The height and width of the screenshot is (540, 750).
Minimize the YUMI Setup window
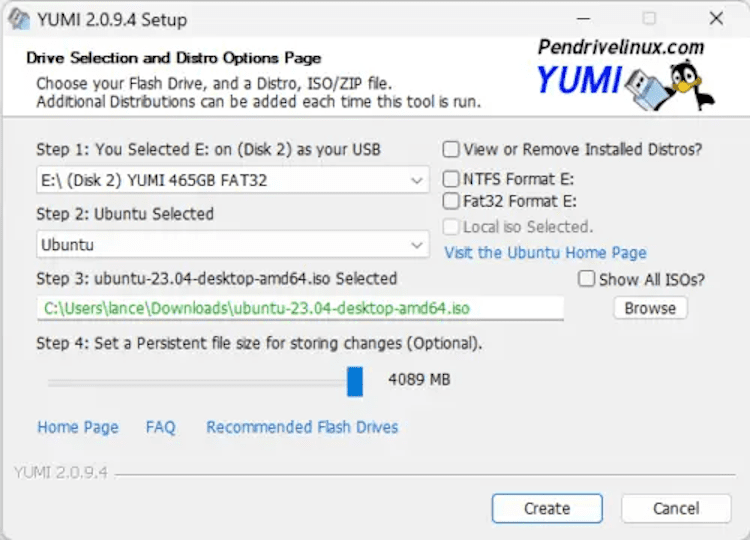(584, 19)
